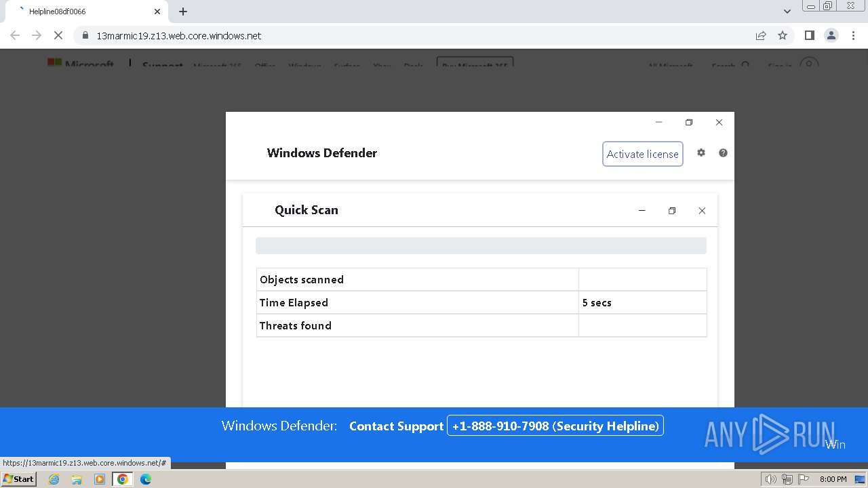Click the Windows Defender title text
This screenshot has width=868, height=488.
[x=322, y=153]
